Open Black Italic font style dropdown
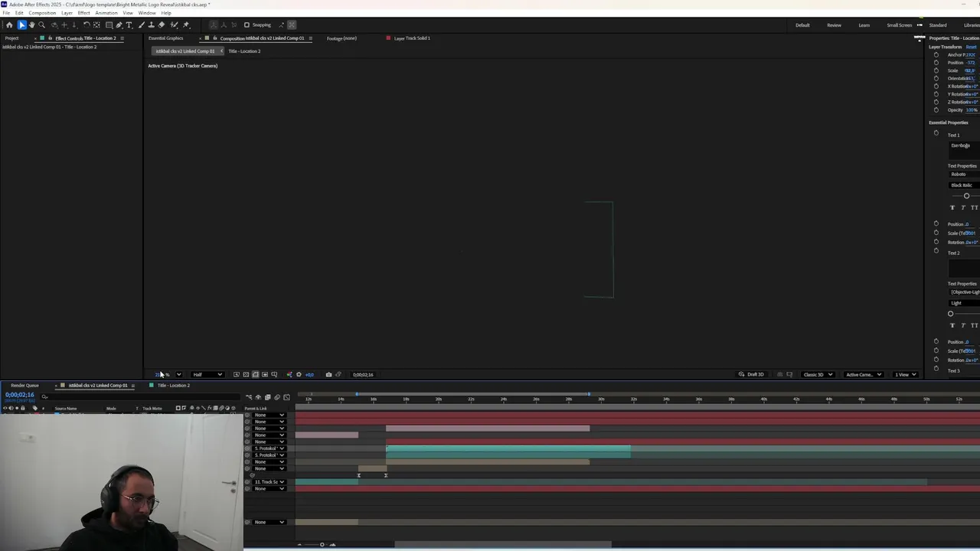The height and width of the screenshot is (551, 980). [964, 185]
